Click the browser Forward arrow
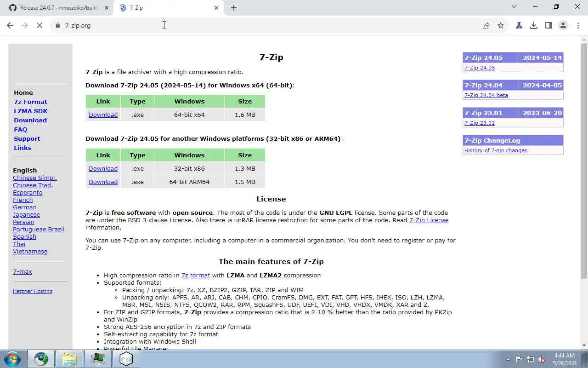This screenshot has width=588, height=368. pos(25,25)
